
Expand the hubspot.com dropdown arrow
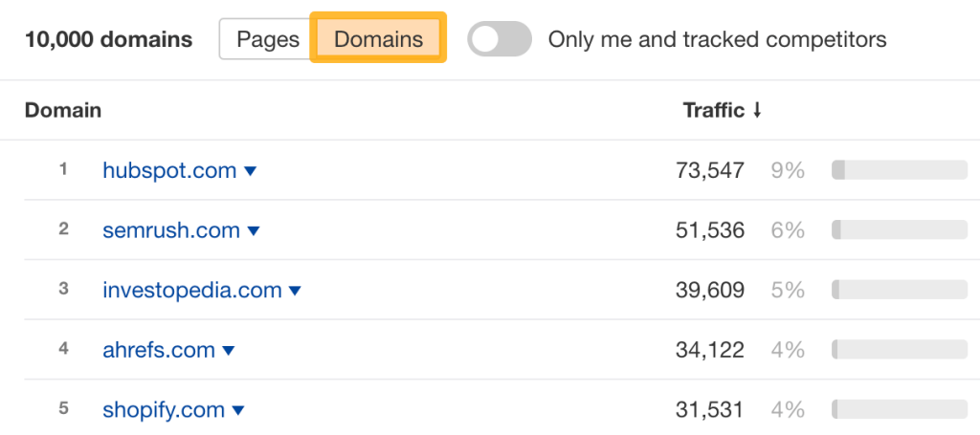[x=251, y=171]
